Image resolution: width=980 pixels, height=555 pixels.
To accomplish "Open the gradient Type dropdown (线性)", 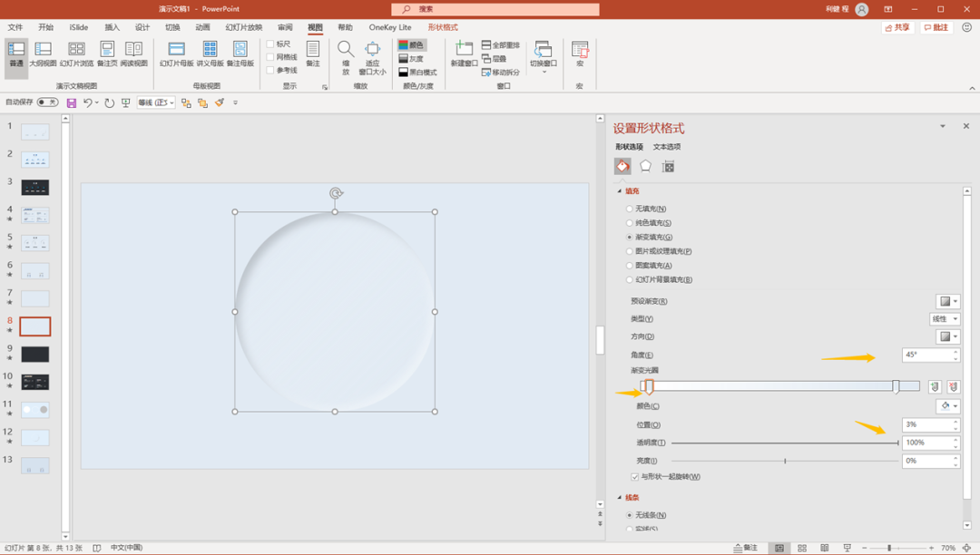I will 945,319.
